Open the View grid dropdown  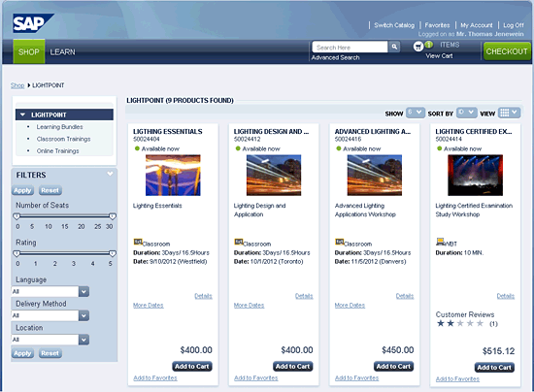509,113
